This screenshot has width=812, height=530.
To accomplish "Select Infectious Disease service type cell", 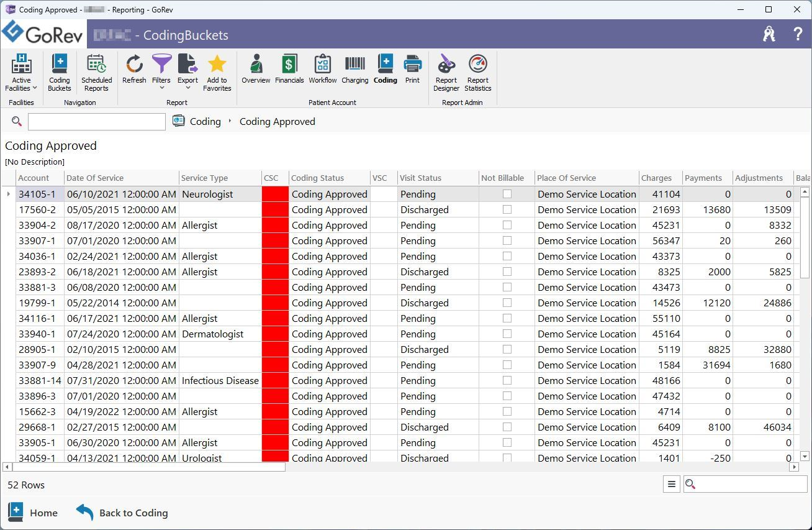I will click(220, 380).
